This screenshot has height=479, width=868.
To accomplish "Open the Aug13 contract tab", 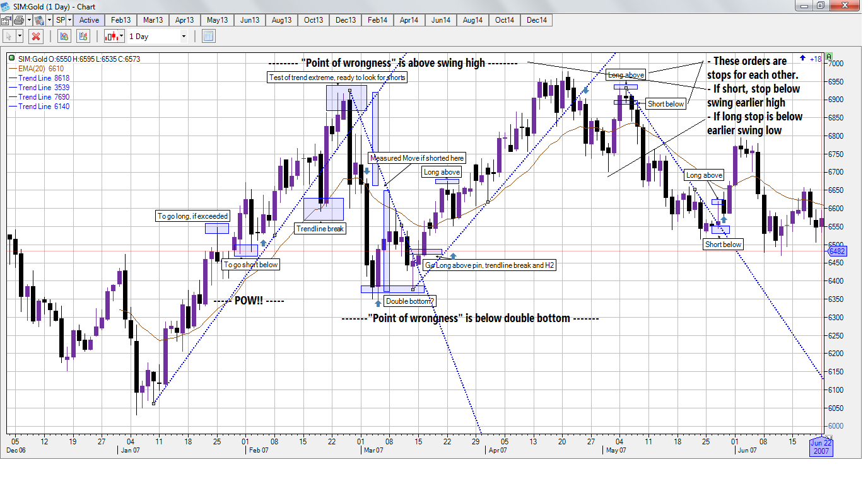I will pos(281,20).
